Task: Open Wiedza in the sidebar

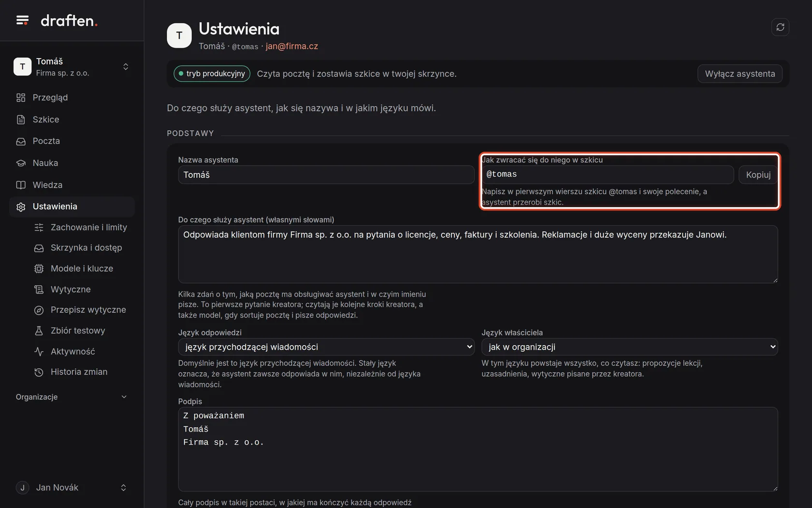Action: pyautogui.click(x=72, y=185)
